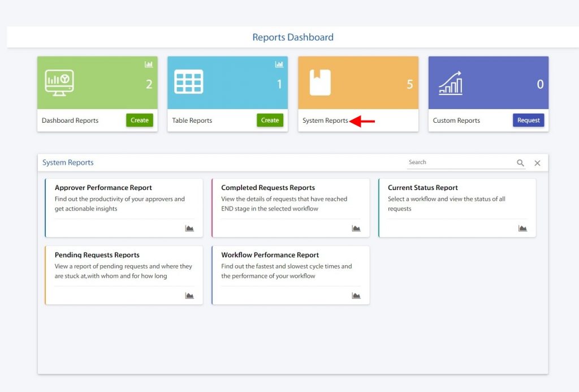Click the search magnifier icon

(x=520, y=162)
